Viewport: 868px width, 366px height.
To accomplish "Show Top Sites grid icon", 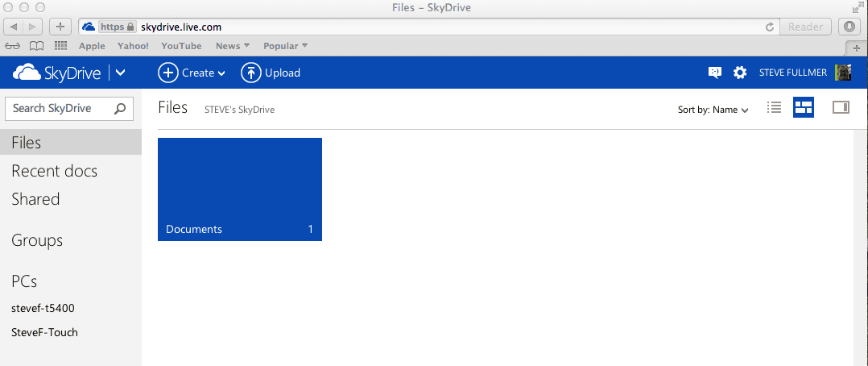I will [x=60, y=46].
